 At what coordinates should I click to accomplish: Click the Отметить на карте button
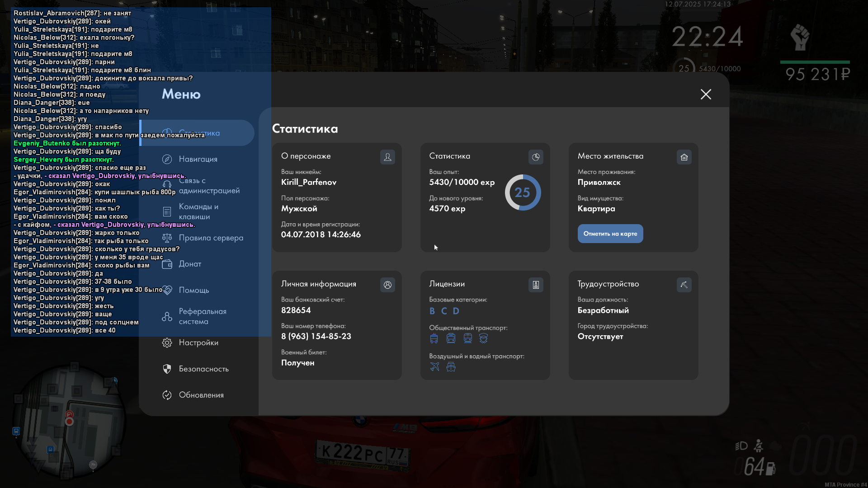[610, 234]
